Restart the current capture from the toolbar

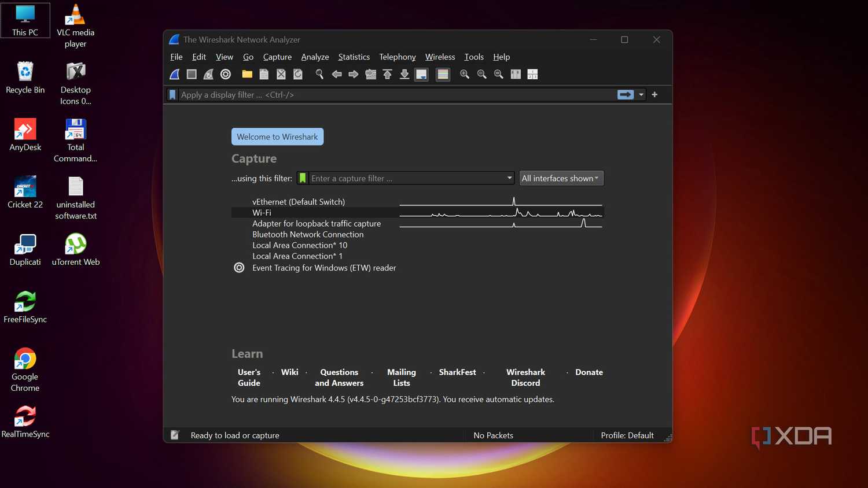pyautogui.click(x=208, y=74)
